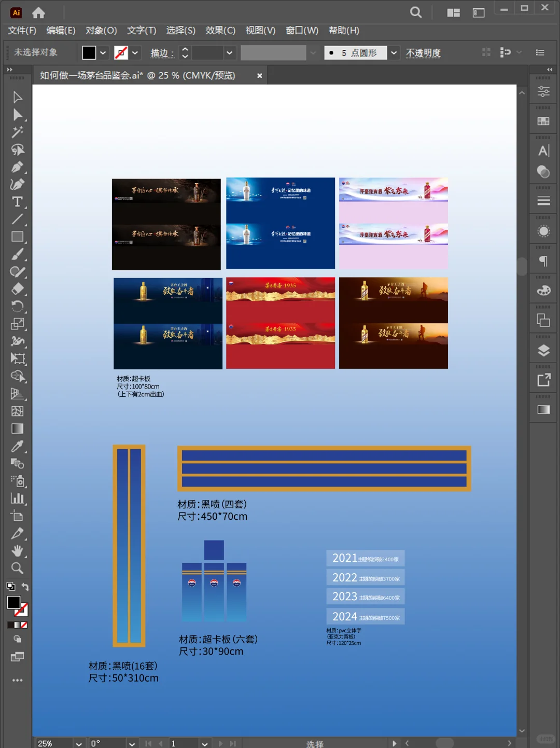Select the Scale tool
Viewport: 560px width, 748px height.
pyautogui.click(x=18, y=324)
